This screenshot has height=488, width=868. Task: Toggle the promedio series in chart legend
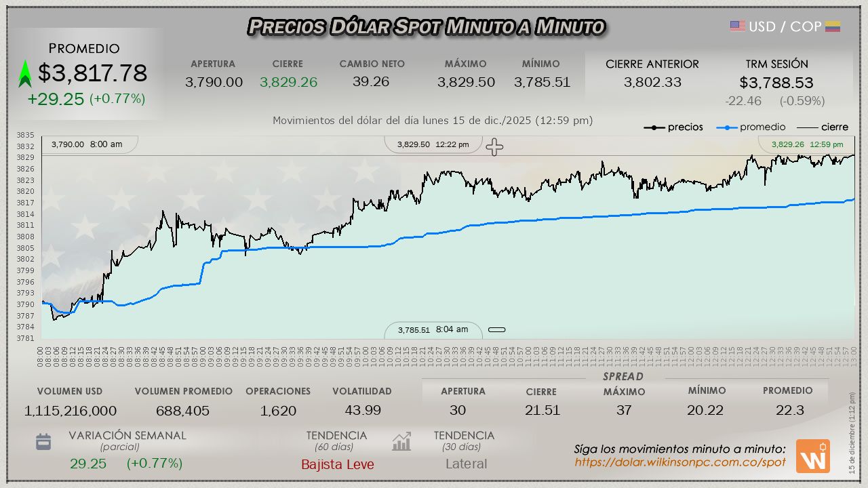[x=752, y=127]
